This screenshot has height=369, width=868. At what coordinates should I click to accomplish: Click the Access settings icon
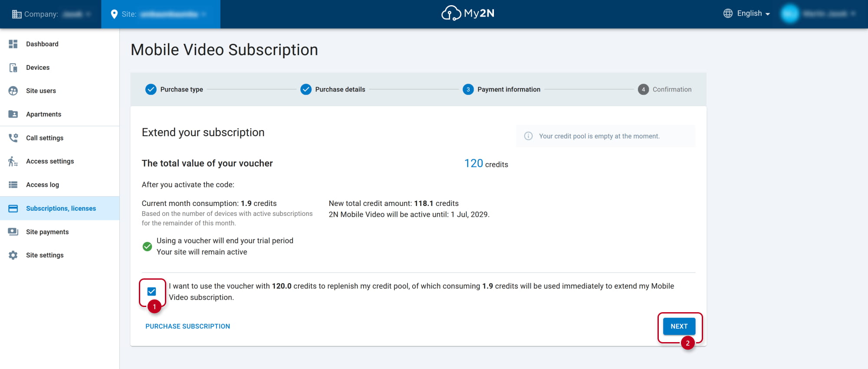pyautogui.click(x=13, y=161)
